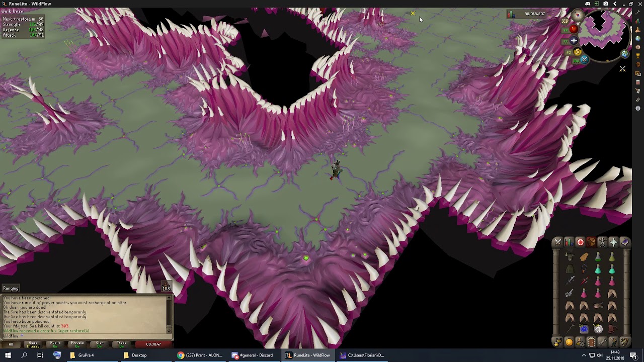Click the total XP counter display
Image resolution: width=644 pixels, height=362 pixels.
pos(526,14)
